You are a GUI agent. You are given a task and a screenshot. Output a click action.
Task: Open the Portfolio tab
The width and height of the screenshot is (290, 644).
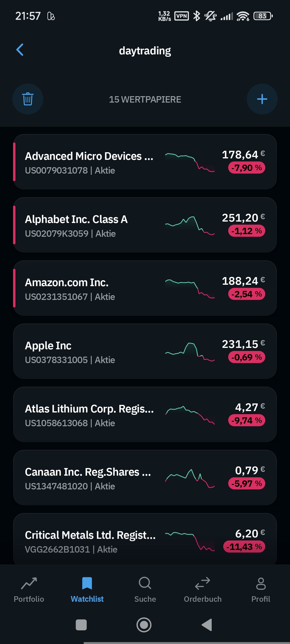click(29, 589)
